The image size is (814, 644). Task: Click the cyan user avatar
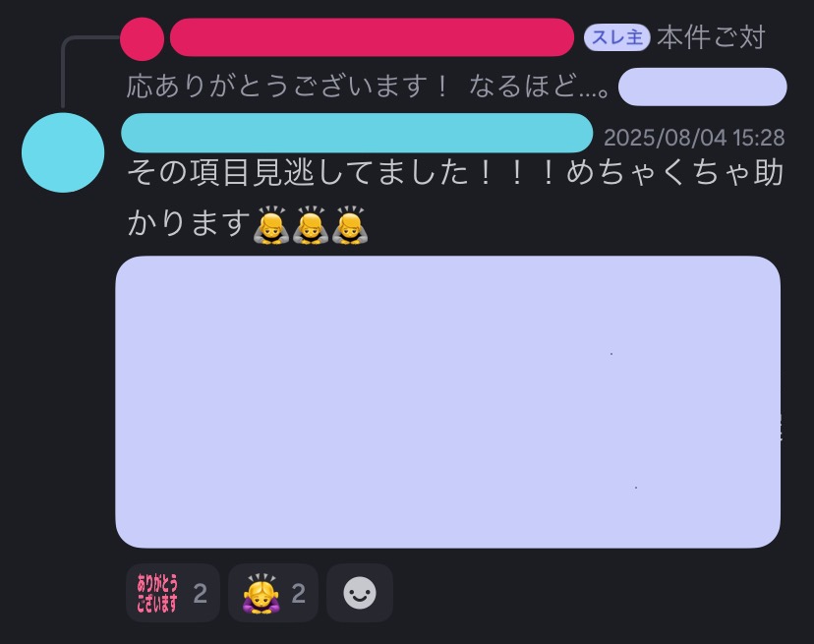pyautogui.click(x=63, y=152)
